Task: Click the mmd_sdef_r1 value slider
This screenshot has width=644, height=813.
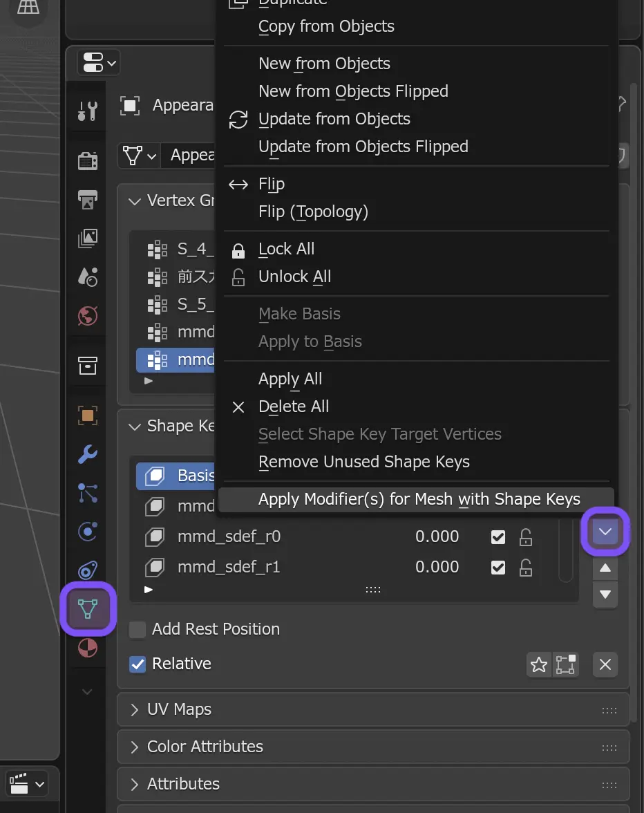Action: [437, 567]
